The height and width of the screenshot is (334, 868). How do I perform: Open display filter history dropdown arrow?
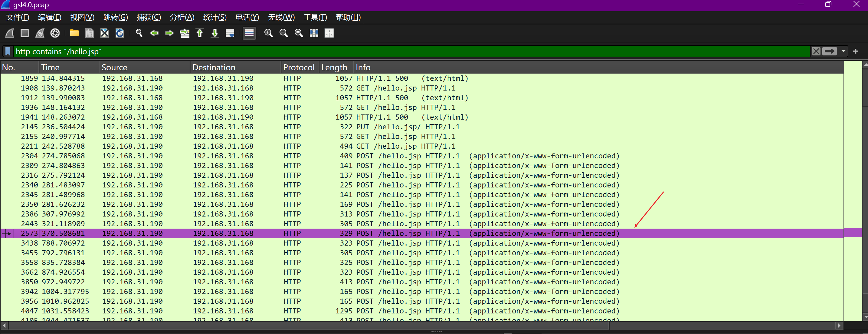843,51
